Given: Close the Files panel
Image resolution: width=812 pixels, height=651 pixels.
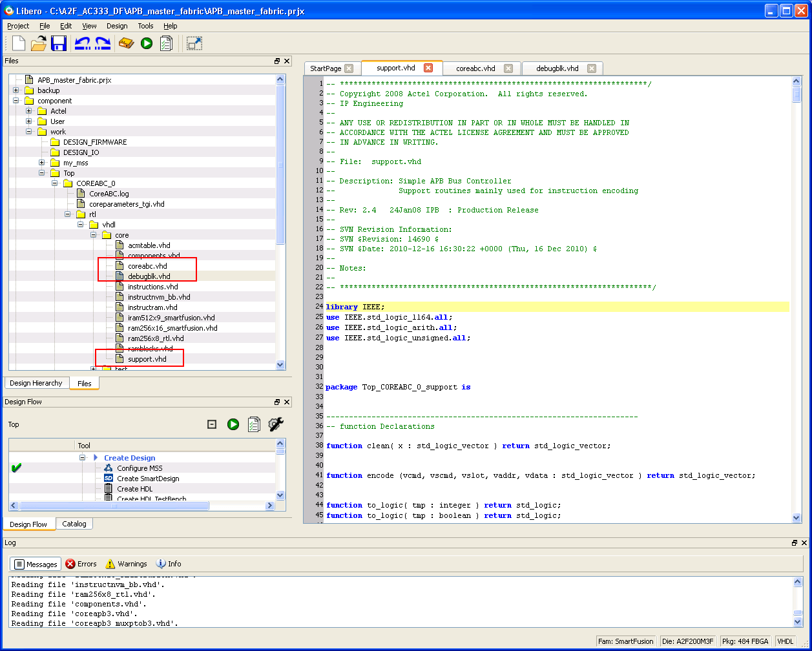Looking at the screenshot, I should coord(287,61).
